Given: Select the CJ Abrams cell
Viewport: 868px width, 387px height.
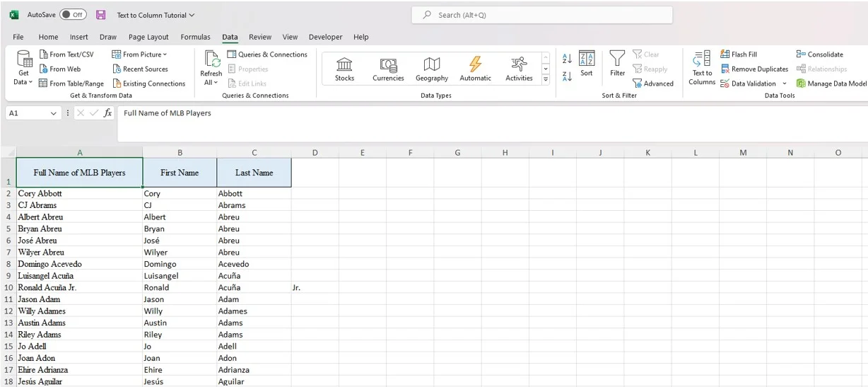Looking at the screenshot, I should point(79,205).
